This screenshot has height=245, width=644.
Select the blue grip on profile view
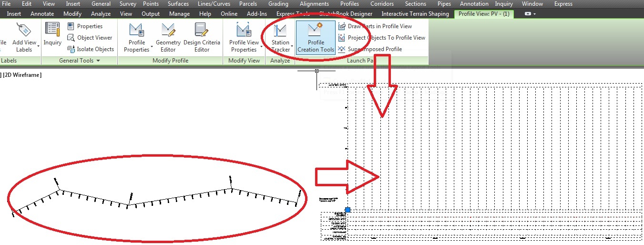pyautogui.click(x=348, y=210)
